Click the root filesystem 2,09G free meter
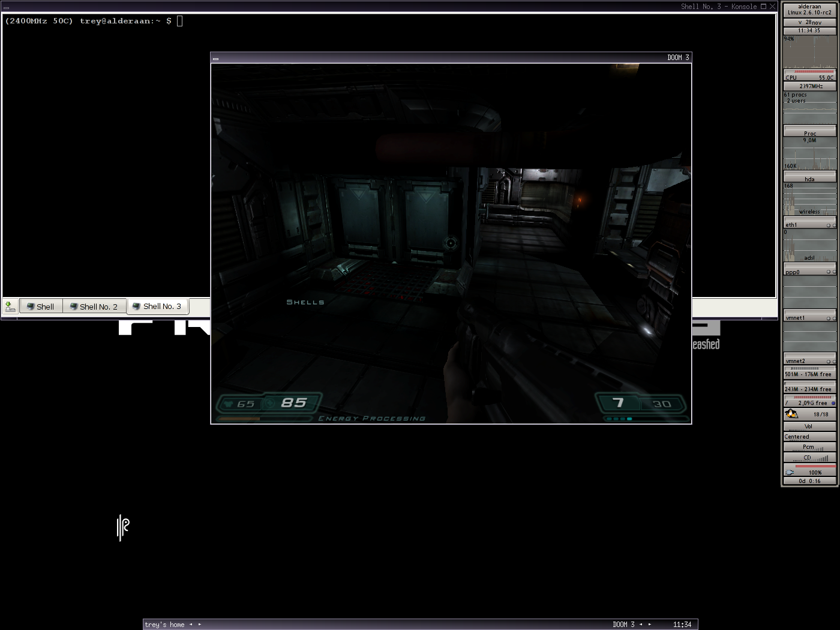The height and width of the screenshot is (630, 840). [809, 401]
